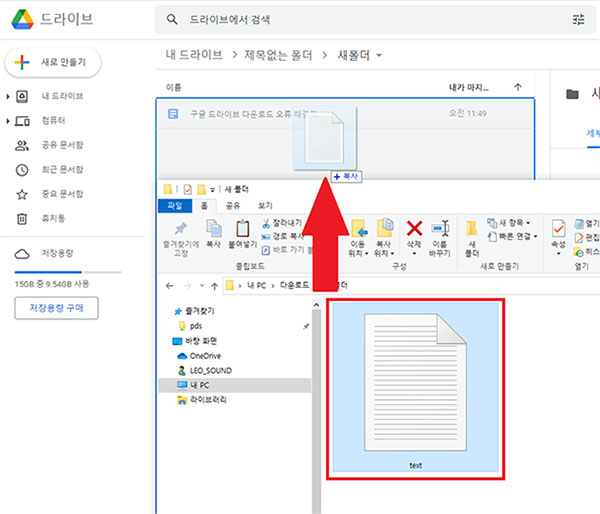Click 내 PC in the address bar
This screenshot has width=600, height=514.
[256, 286]
